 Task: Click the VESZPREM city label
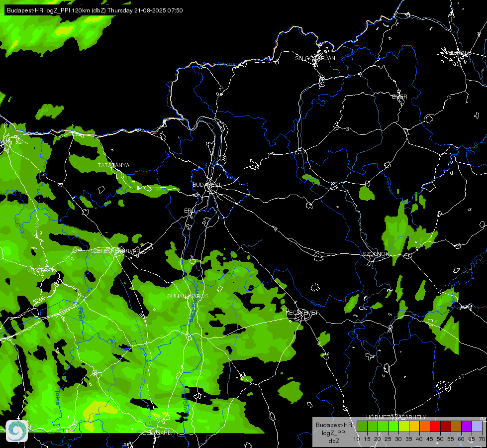(42, 270)
